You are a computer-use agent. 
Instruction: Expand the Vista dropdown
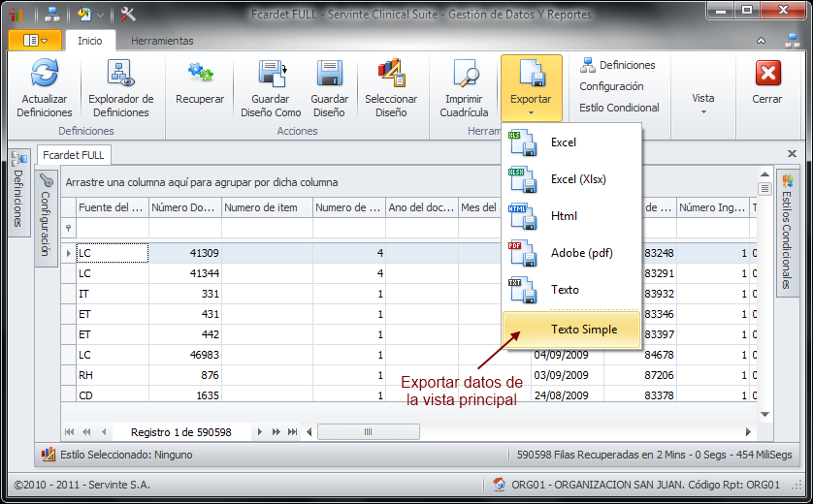(703, 104)
